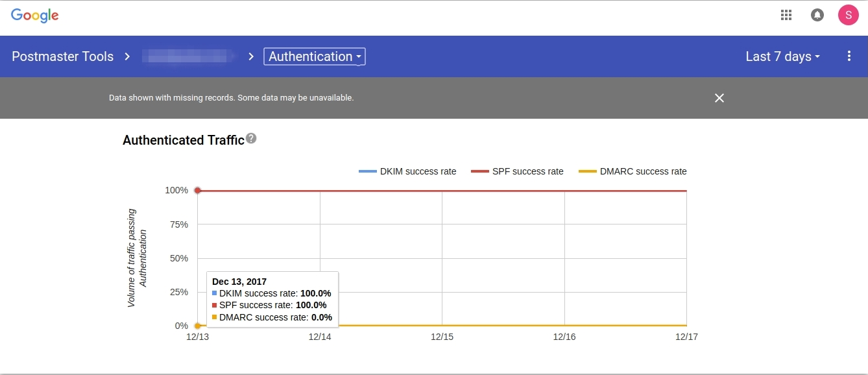Screen dimensions: 868x375
Task: Click the red SPF data point at 100%
Action: click(x=198, y=191)
